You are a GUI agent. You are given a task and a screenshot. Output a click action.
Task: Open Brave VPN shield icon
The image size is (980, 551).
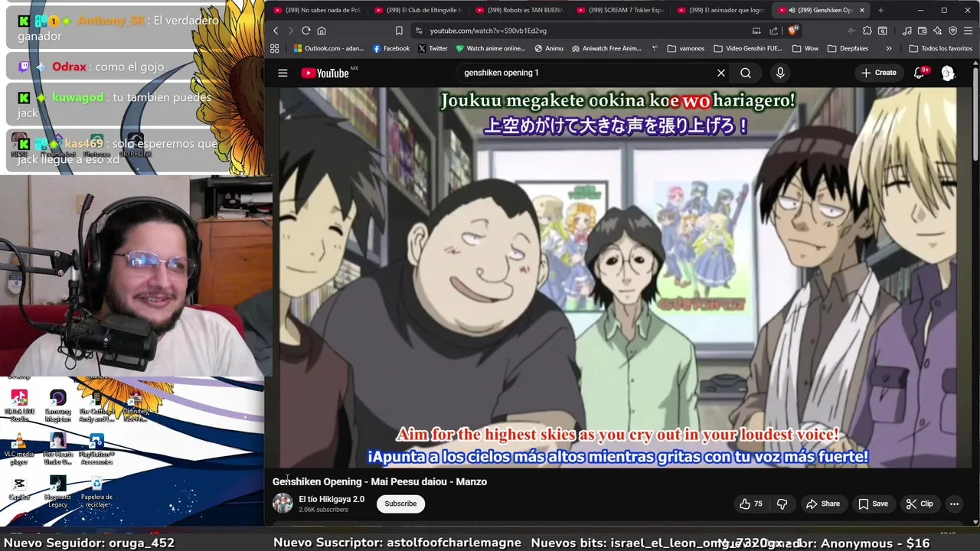click(x=953, y=31)
